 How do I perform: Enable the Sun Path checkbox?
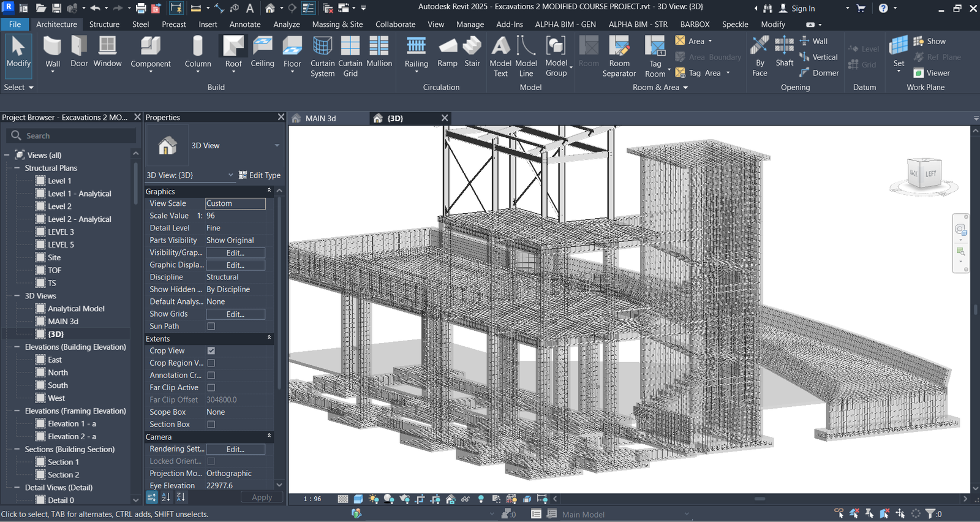211,326
